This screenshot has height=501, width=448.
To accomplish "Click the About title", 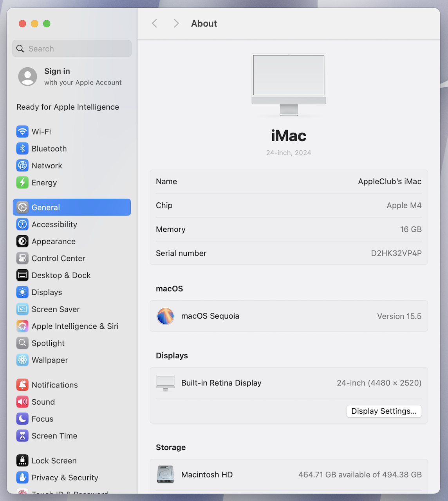I will (x=204, y=23).
